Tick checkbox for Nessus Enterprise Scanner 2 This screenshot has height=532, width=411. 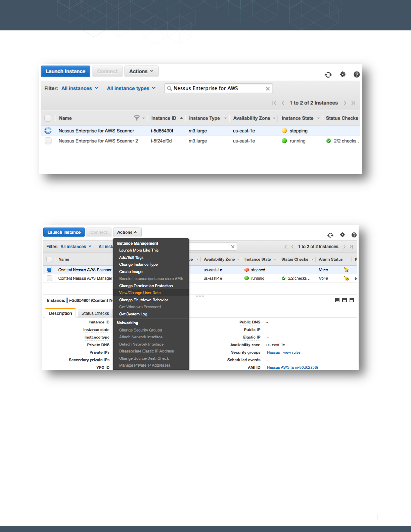(48, 141)
